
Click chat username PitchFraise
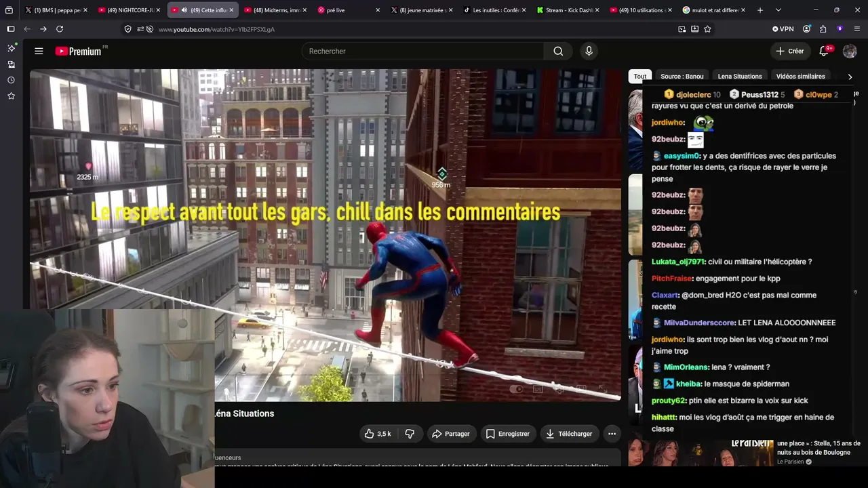672,279
